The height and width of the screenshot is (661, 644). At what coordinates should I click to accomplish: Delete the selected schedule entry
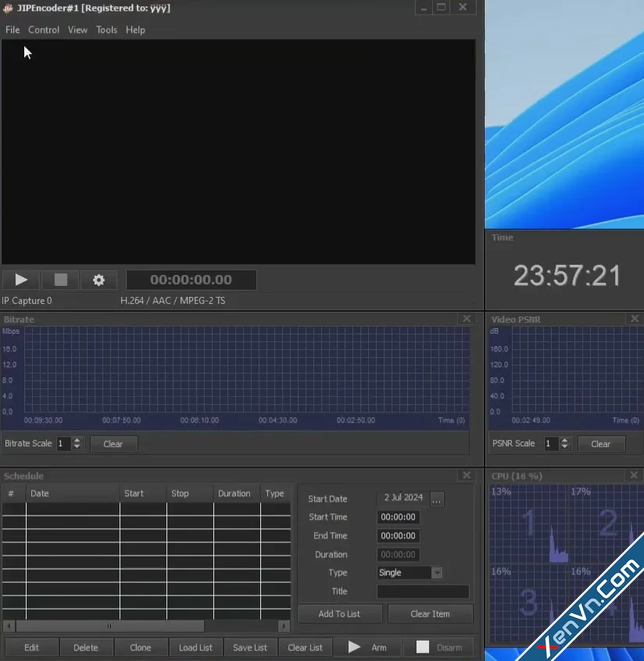point(86,648)
